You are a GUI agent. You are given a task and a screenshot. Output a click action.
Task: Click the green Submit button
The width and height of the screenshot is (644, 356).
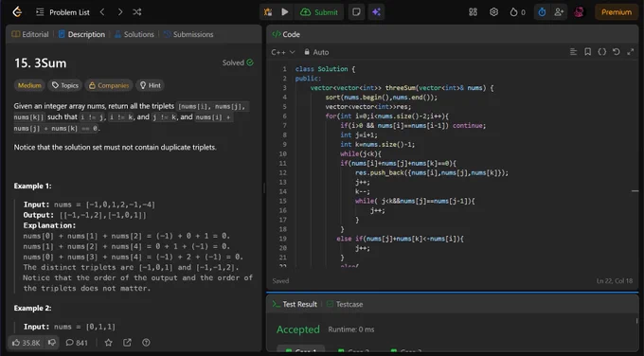pos(319,12)
